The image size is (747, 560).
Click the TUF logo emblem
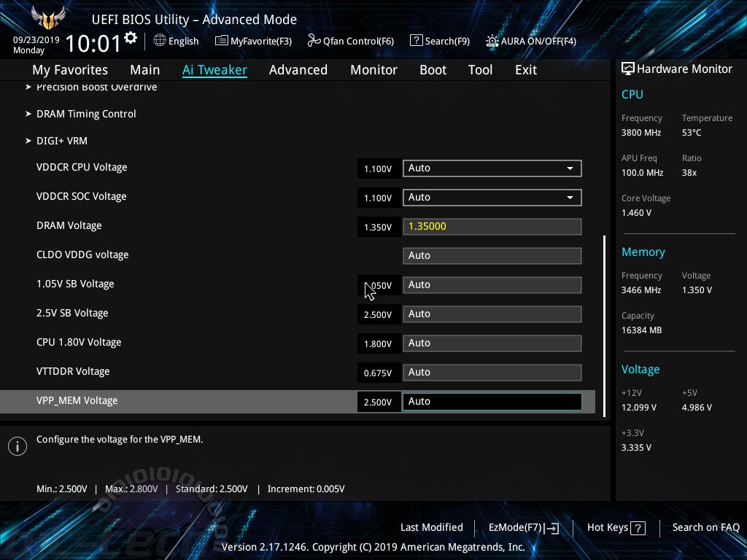(48, 18)
